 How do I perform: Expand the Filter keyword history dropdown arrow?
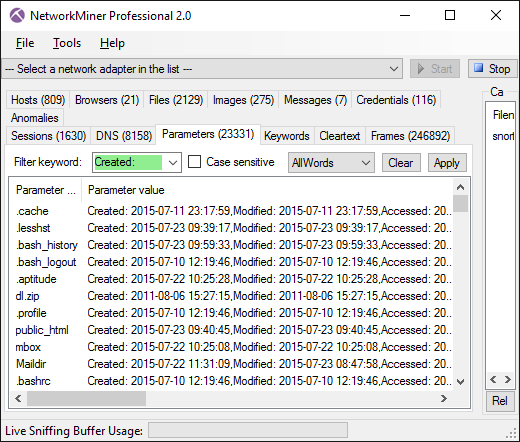173,163
